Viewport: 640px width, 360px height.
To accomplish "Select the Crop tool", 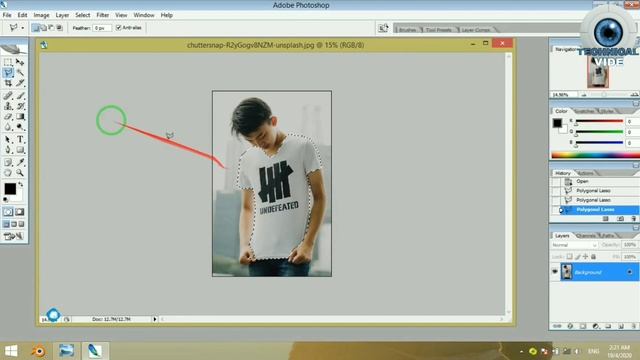I will 8,83.
